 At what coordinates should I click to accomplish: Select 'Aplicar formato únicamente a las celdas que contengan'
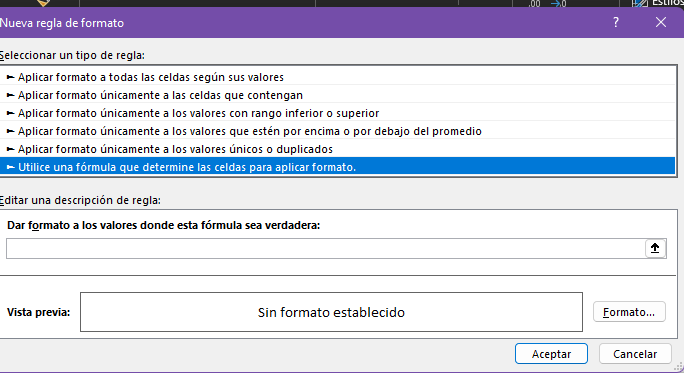pyautogui.click(x=337, y=95)
